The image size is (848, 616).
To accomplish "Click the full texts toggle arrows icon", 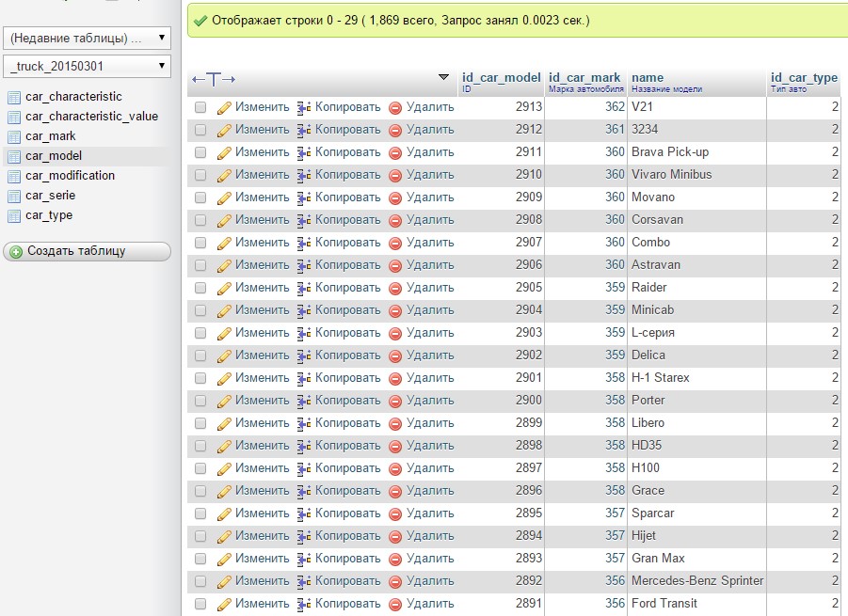I will coord(214,79).
